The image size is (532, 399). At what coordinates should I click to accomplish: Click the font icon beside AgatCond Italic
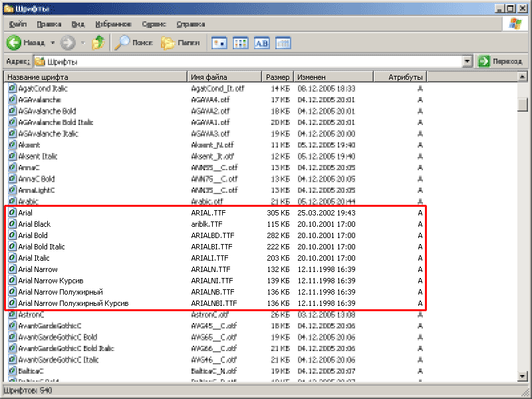12,88
